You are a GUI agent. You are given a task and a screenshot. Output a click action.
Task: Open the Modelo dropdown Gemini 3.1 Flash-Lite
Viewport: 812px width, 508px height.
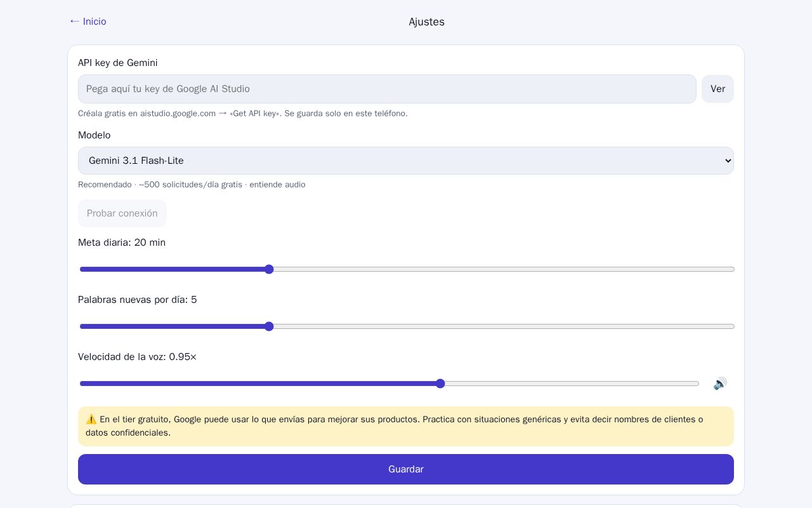point(406,161)
